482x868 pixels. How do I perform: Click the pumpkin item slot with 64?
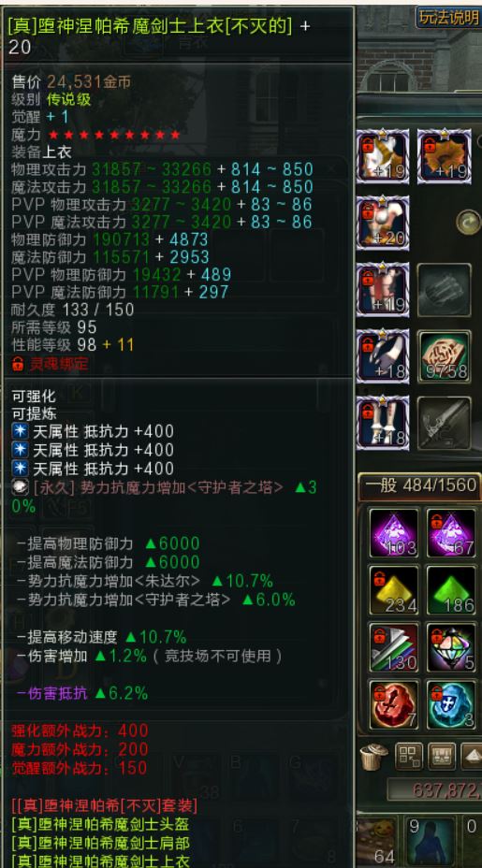(x=378, y=842)
